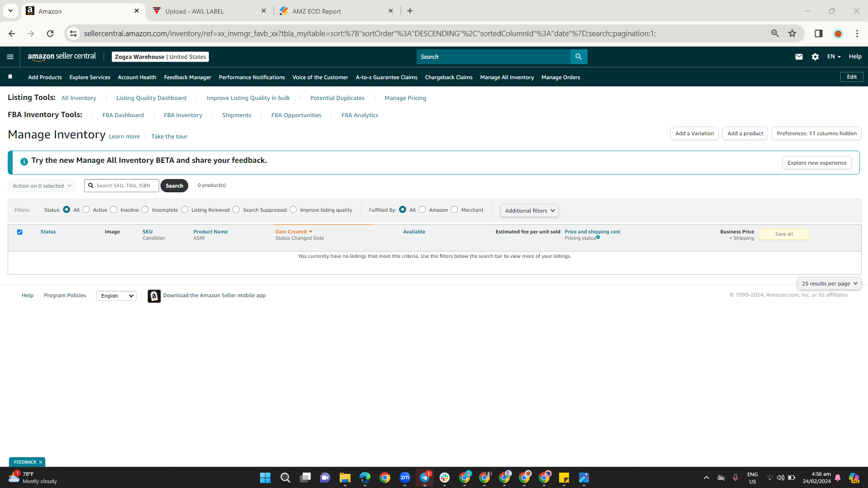Open the English language dropdown in footer

tap(116, 296)
